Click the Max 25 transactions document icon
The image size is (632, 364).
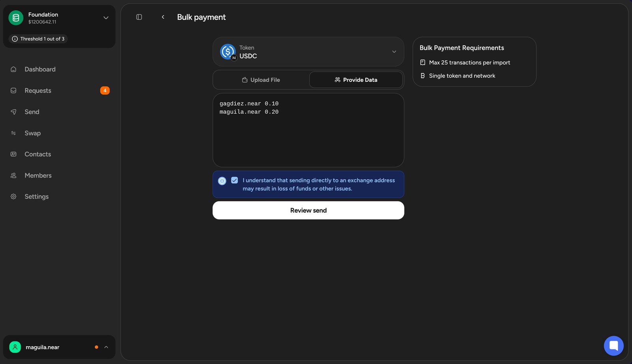[423, 62]
